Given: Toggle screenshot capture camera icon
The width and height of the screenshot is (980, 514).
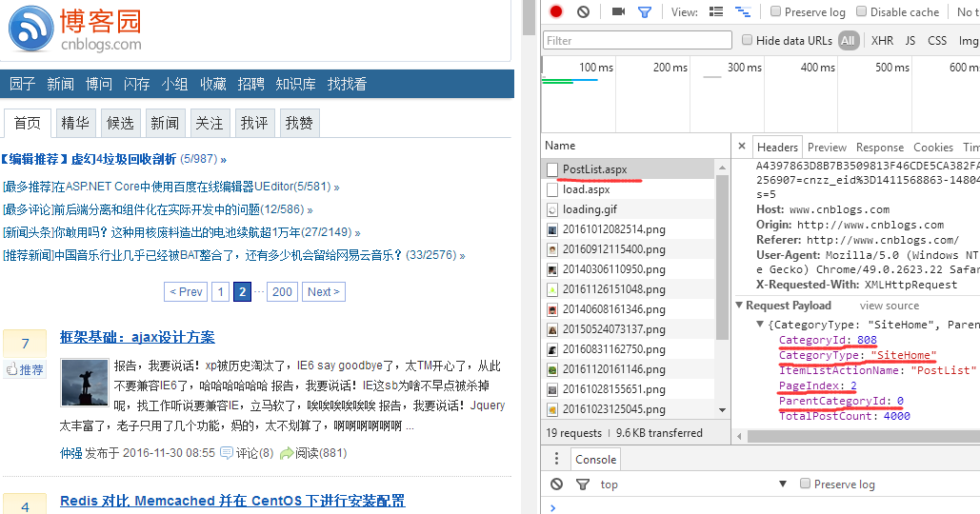Looking at the screenshot, I should [x=618, y=11].
